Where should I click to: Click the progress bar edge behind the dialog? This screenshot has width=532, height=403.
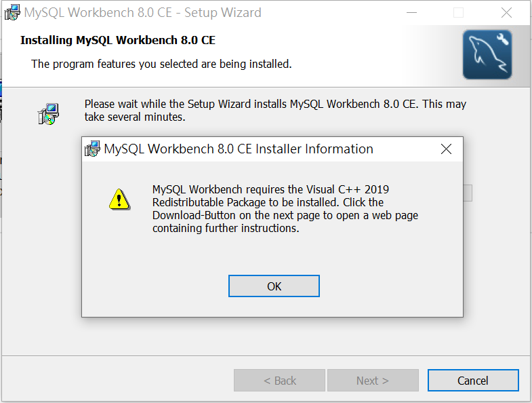468,193
